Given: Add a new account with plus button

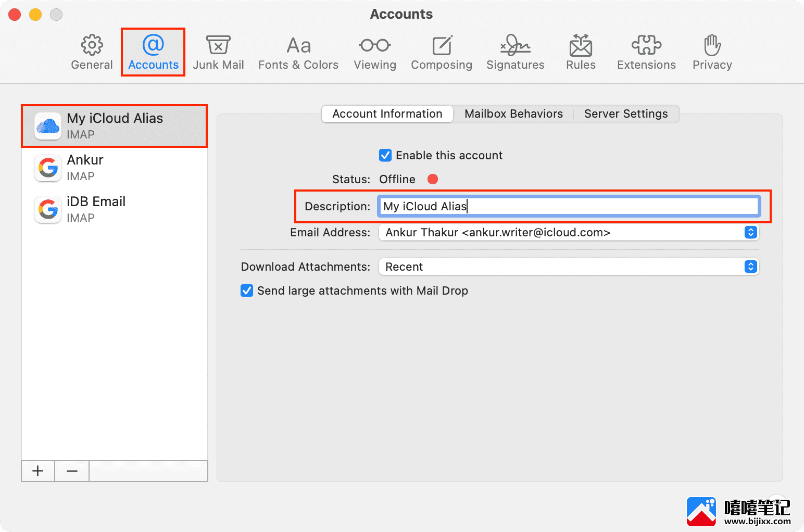Looking at the screenshot, I should point(38,471).
